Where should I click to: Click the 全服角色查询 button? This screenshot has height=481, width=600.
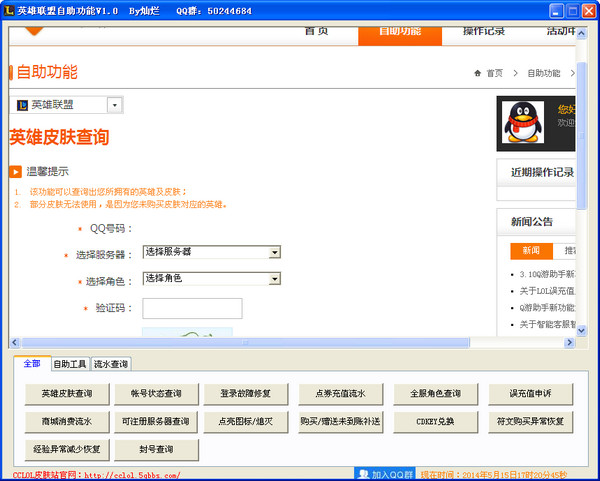tap(435, 394)
